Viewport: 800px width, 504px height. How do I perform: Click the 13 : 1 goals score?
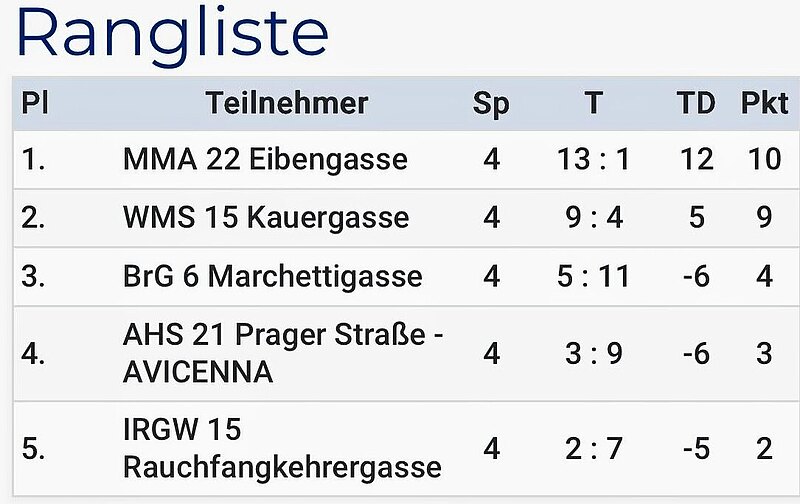593,159
